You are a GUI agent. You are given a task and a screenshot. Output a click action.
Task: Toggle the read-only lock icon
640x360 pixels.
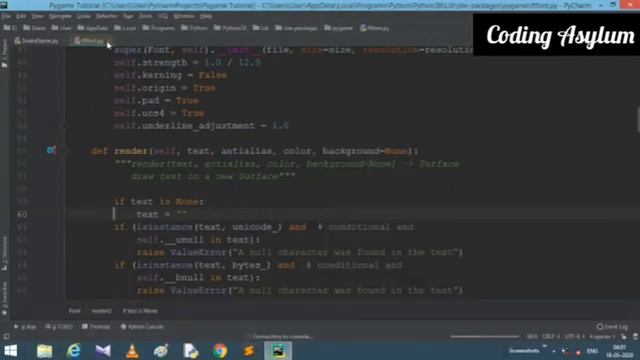pos(623,336)
